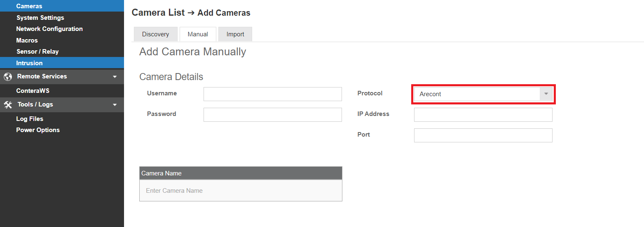Image resolution: width=644 pixels, height=227 pixels.
Task: Click the Enter Camera Name field
Action: pos(241,191)
